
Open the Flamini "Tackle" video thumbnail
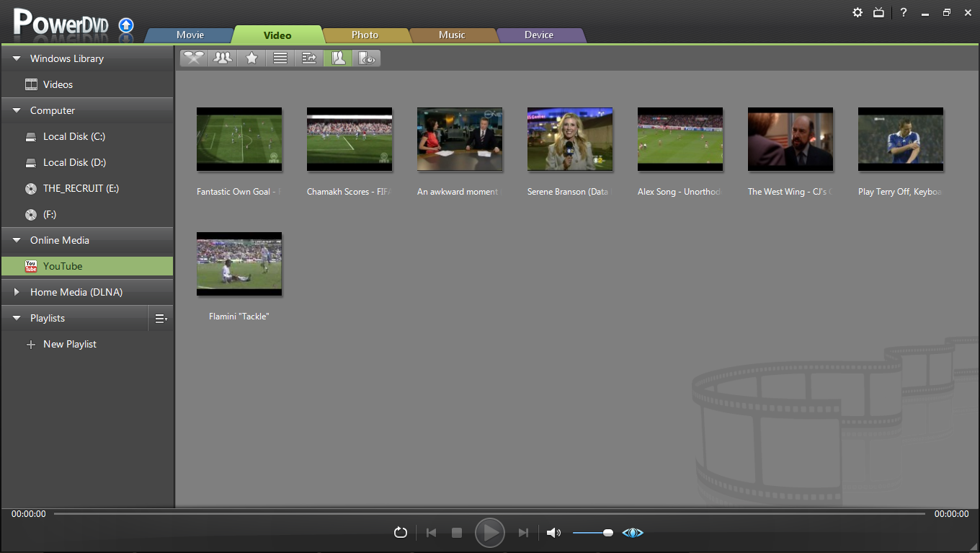[239, 264]
